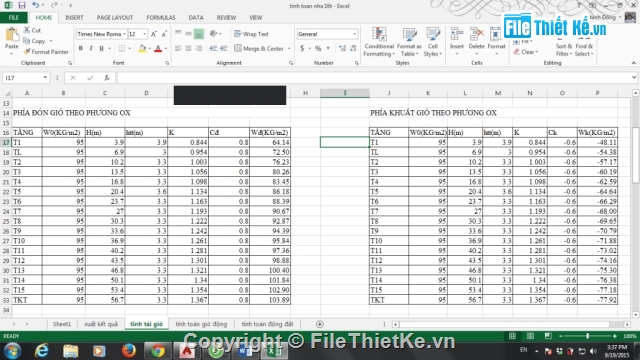The image size is (640, 360).
Task: Click the Format Painter icon
Action: tap(27, 52)
